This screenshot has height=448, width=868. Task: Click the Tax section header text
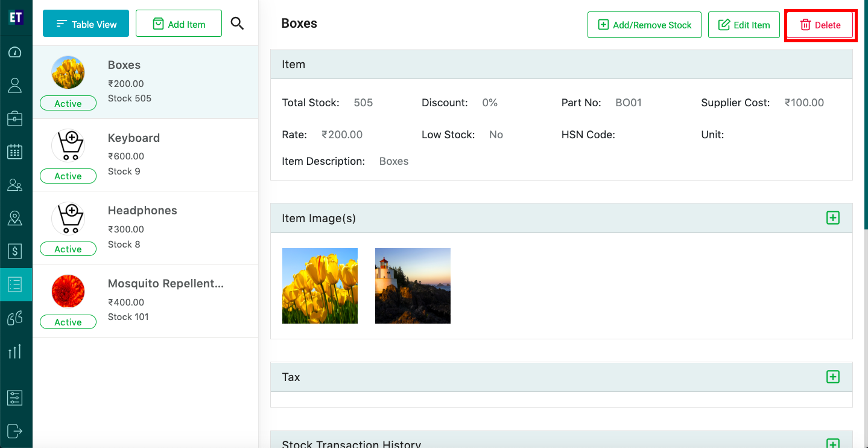[291, 377]
